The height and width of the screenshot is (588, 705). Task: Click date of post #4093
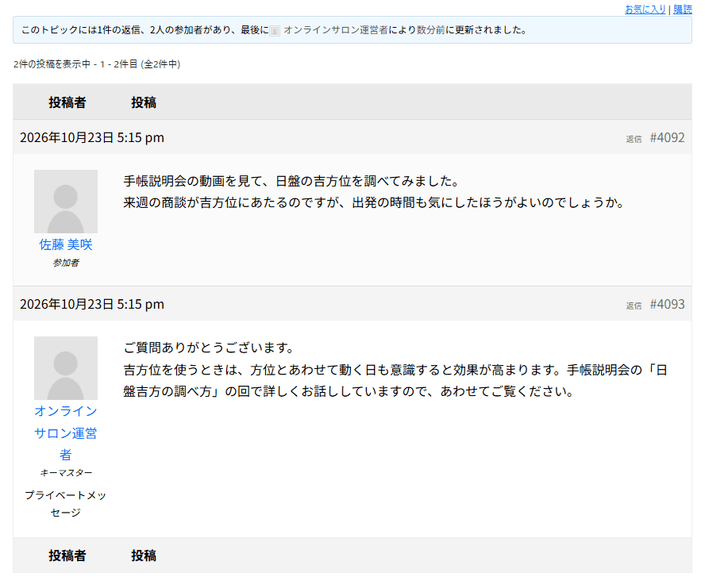coord(92,305)
